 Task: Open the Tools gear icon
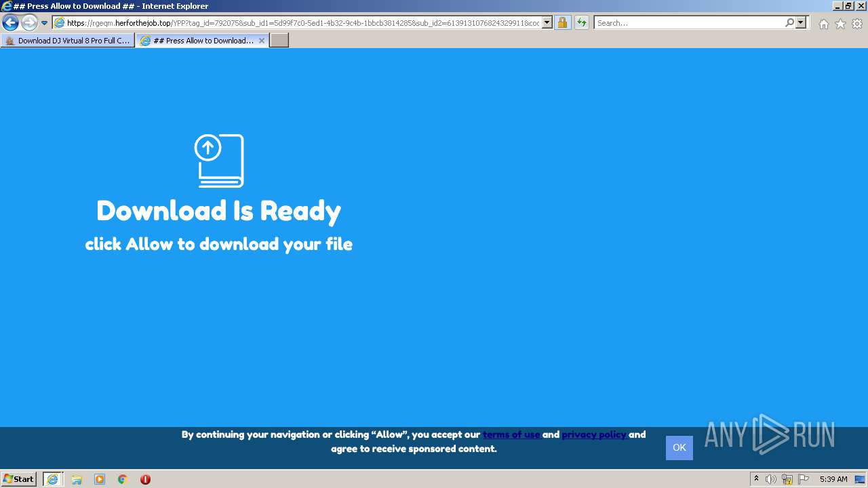(x=857, y=24)
